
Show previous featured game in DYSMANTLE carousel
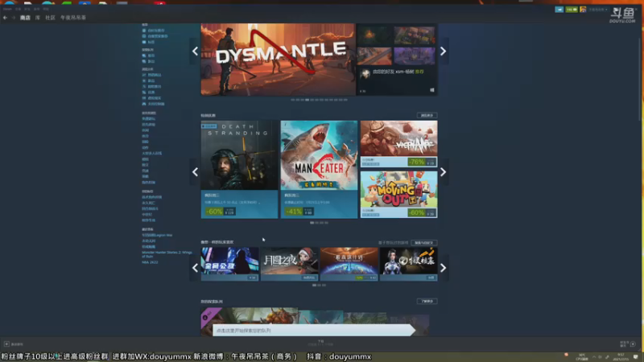(195, 51)
